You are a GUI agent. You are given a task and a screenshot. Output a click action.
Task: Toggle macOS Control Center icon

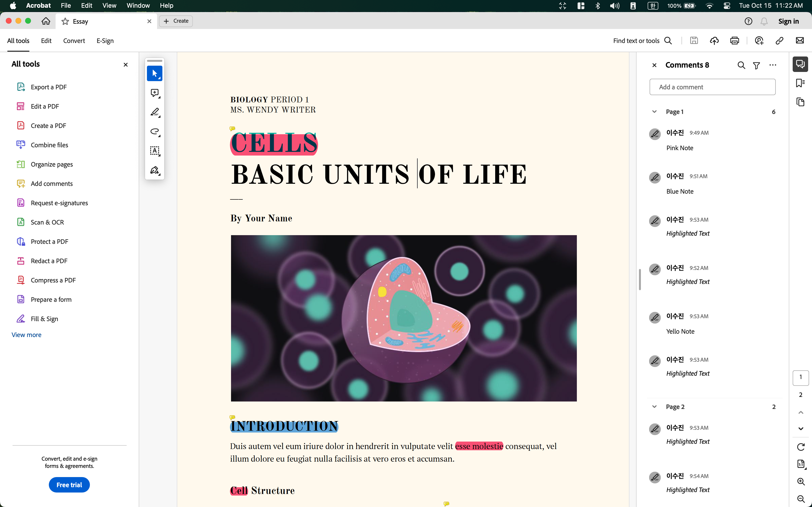point(727,6)
